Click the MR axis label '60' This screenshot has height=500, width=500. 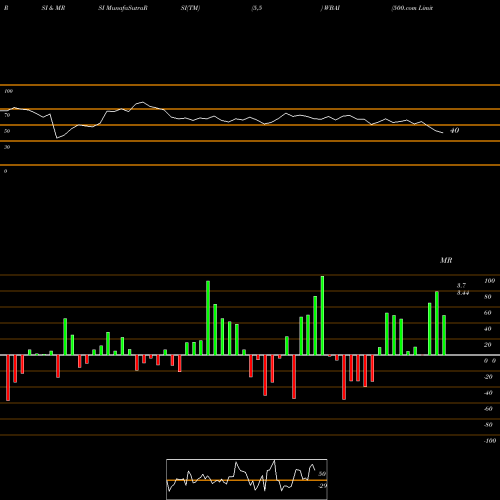(x=488, y=313)
